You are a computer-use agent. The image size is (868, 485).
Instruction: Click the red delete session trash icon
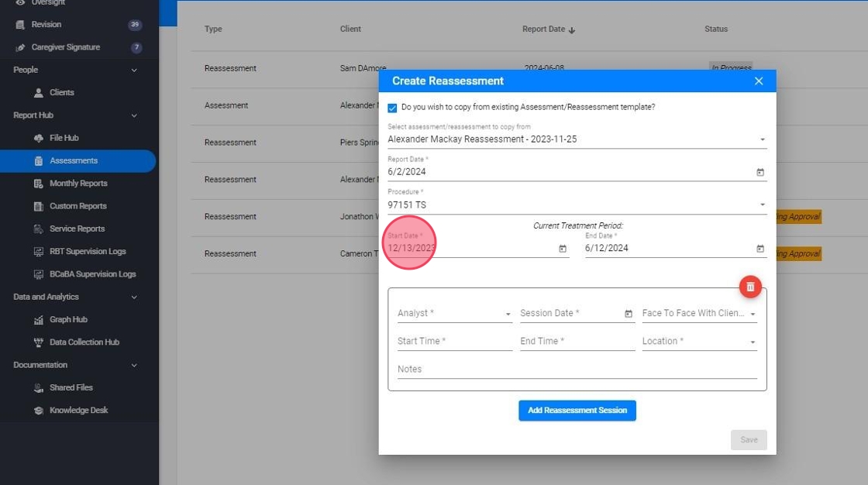tap(750, 287)
